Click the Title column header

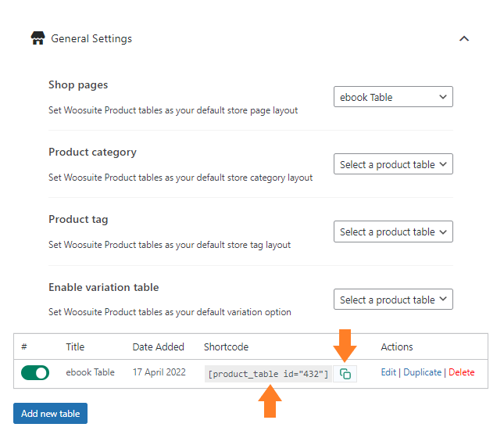[x=75, y=346]
